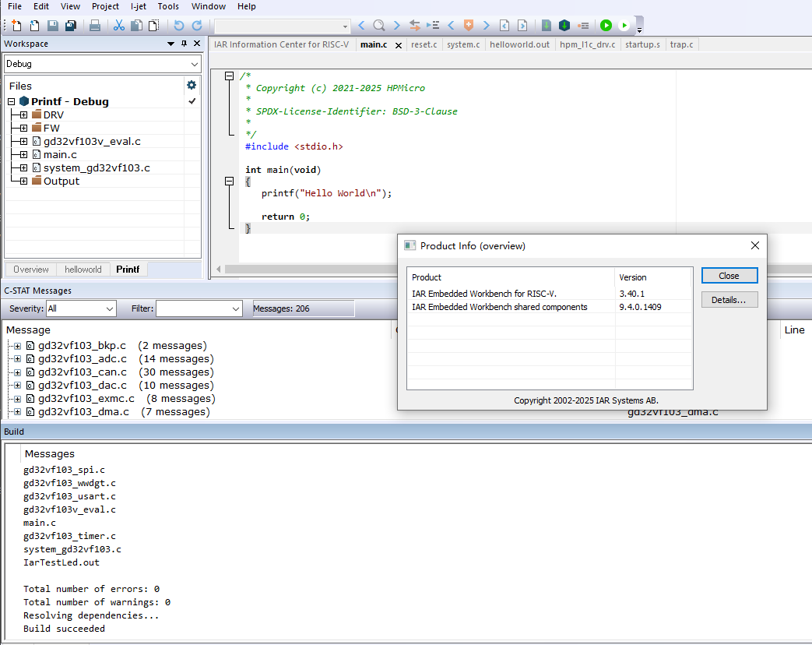Expand gd32vf103_bkp.c messages

pos(17,346)
